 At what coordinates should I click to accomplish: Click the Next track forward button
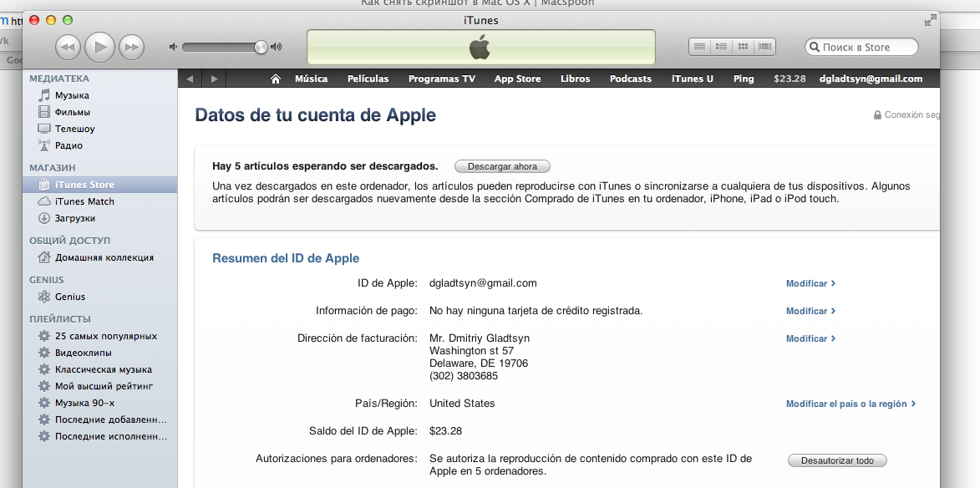coord(131,47)
